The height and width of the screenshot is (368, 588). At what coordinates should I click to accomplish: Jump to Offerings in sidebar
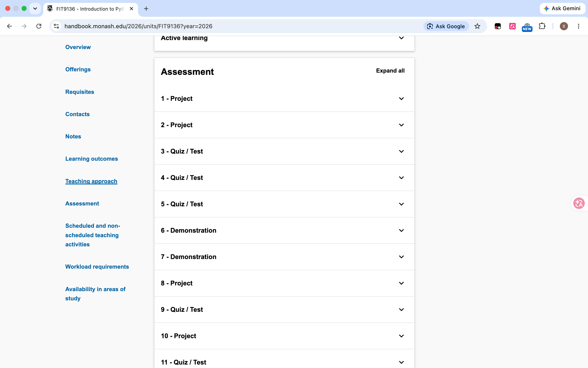(78, 69)
